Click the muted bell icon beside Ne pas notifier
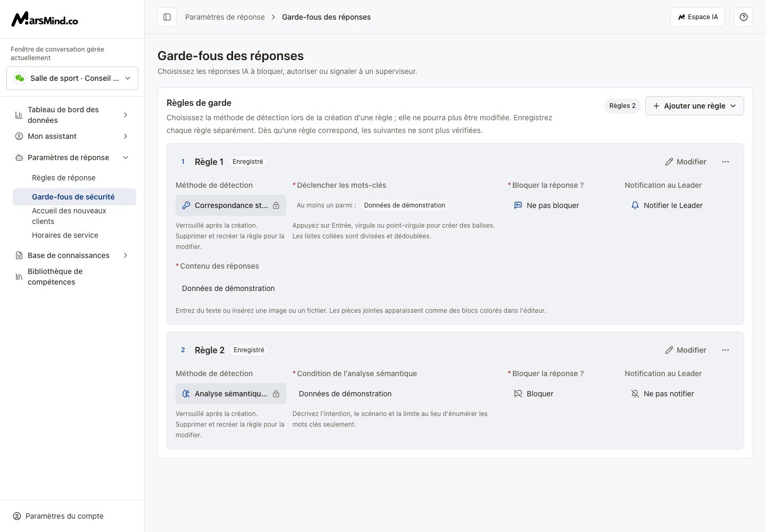Image resolution: width=766 pixels, height=532 pixels. coord(635,394)
